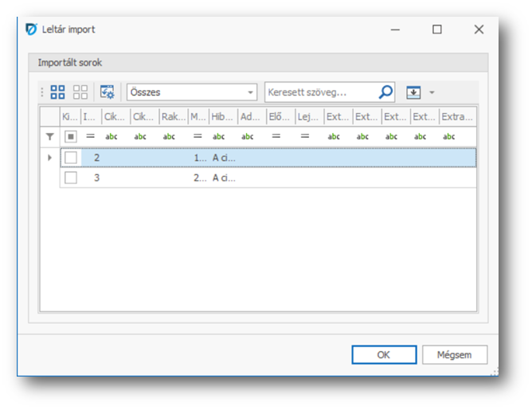The width and height of the screenshot is (532, 410).
Task: Click the export download icon in toolbar
Action: [413, 92]
